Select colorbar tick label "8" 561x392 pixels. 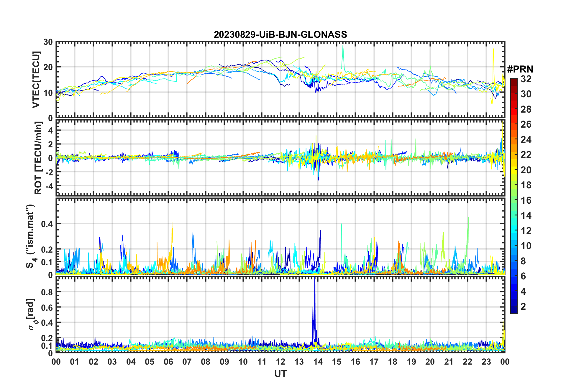[523, 261]
